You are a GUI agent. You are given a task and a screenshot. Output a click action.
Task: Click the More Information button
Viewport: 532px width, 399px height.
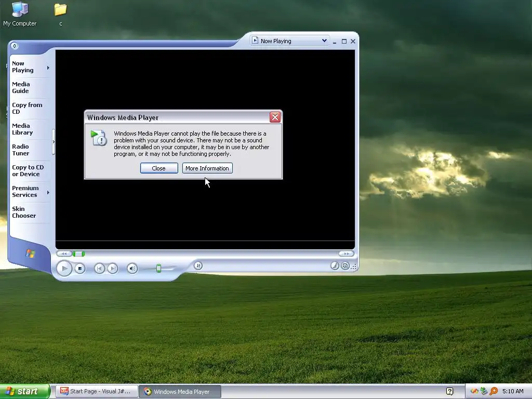click(207, 168)
